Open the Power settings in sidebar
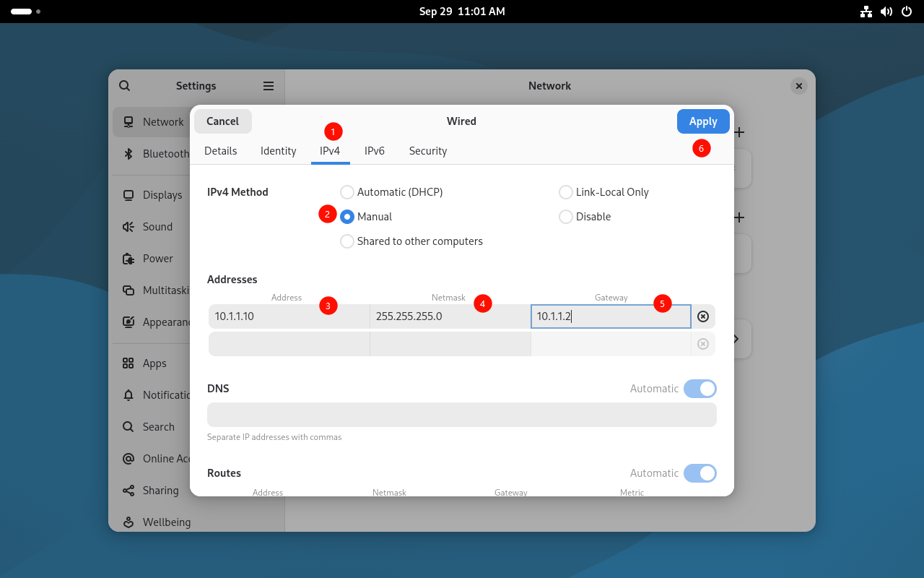This screenshot has width=924, height=578. tap(157, 259)
